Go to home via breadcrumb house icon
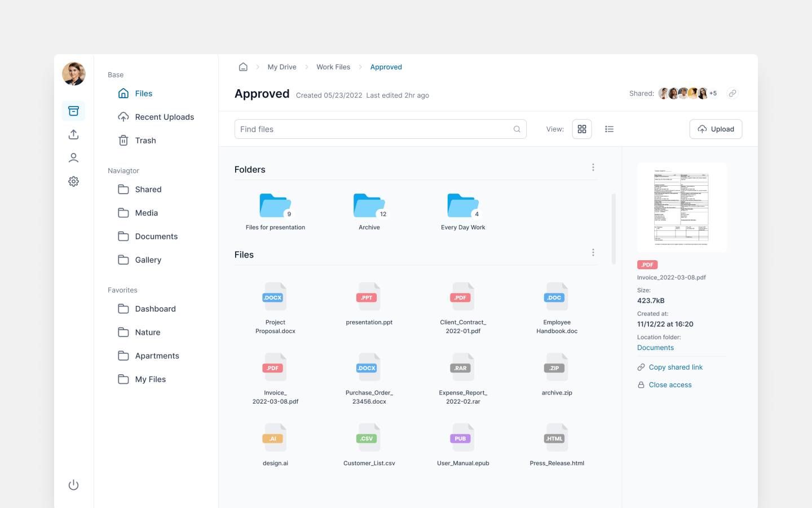The height and width of the screenshot is (508, 812). point(243,67)
